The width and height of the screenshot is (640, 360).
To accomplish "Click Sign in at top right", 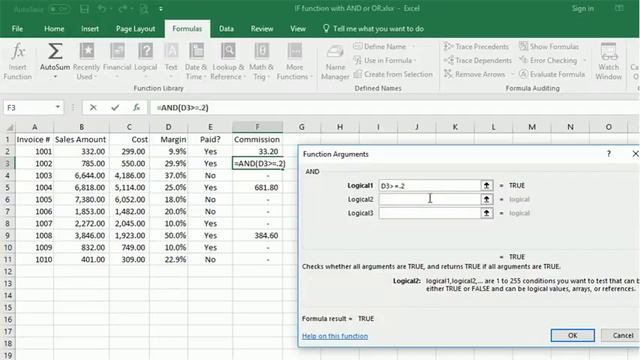I will [x=582, y=9].
